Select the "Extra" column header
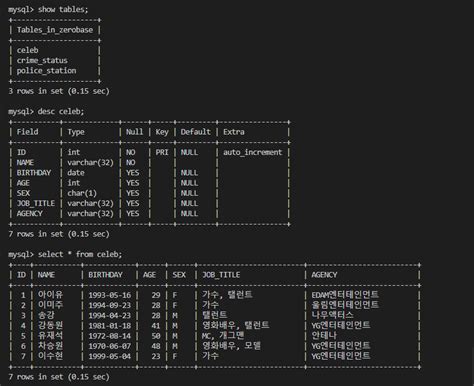 click(234, 132)
